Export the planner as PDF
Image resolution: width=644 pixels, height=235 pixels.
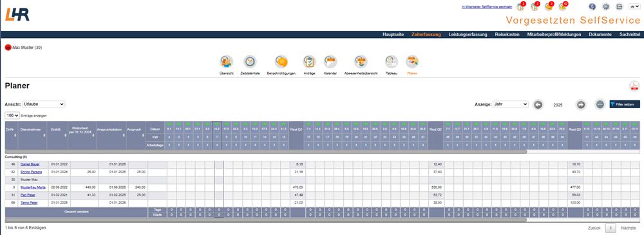(x=634, y=86)
